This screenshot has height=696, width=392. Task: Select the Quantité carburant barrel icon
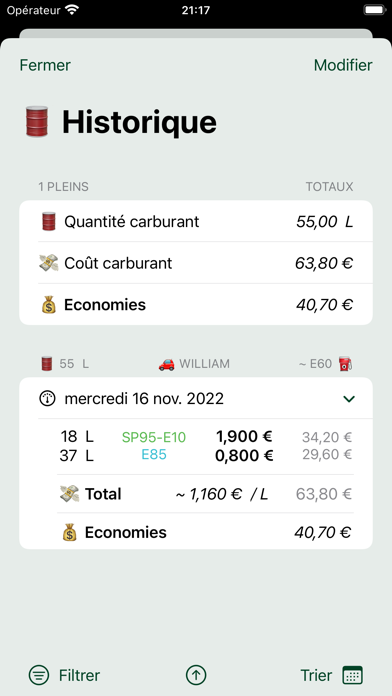pyautogui.click(x=49, y=221)
